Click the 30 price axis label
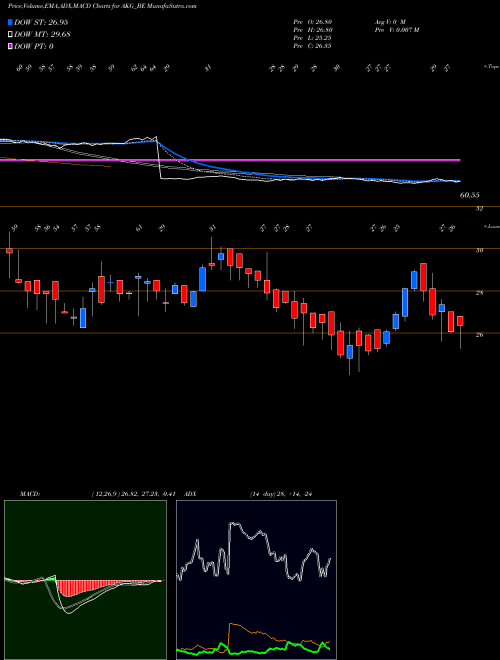 (479, 250)
